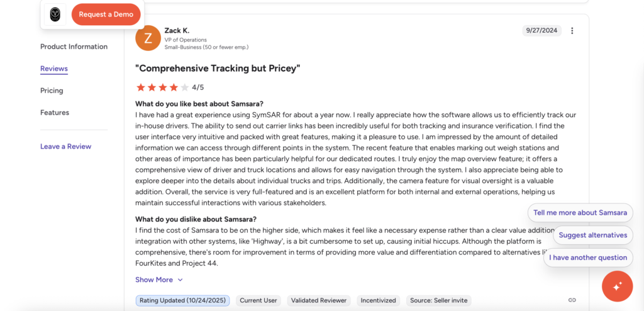
Task: Click the Samsara logo icon
Action: point(55,14)
